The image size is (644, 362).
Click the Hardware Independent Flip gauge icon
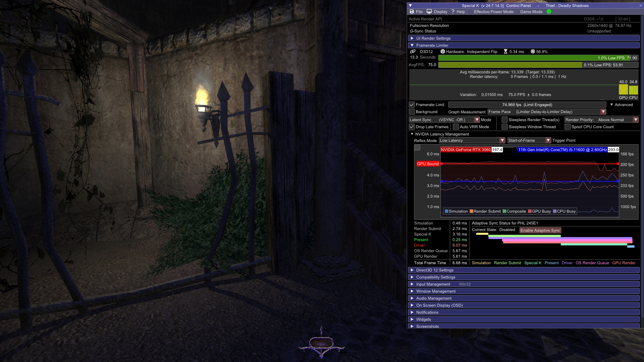[x=443, y=52]
